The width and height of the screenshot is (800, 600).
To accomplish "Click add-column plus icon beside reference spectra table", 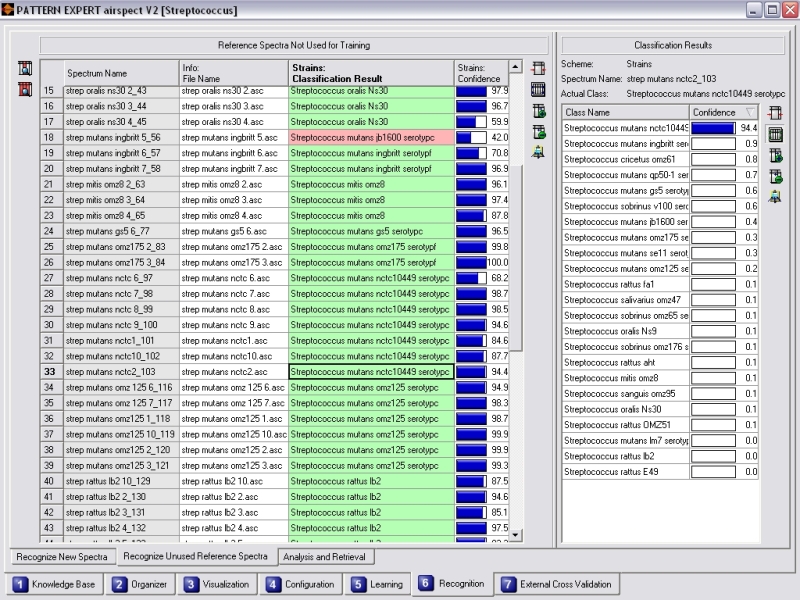I will [539, 111].
